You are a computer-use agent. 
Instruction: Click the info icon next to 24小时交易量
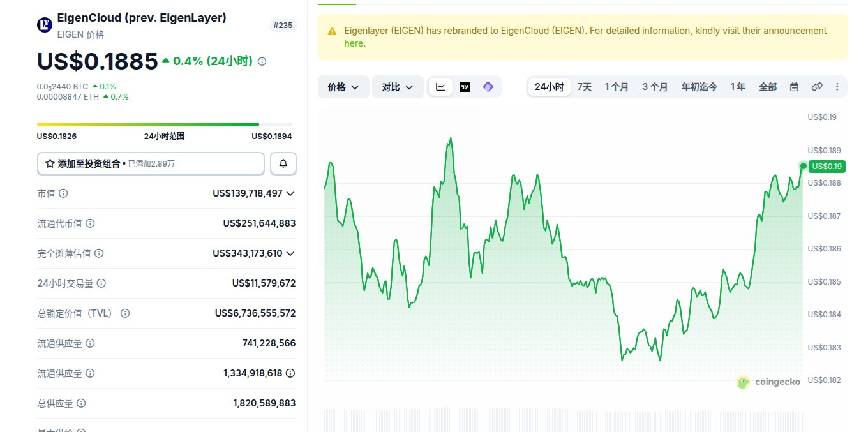[x=101, y=283]
